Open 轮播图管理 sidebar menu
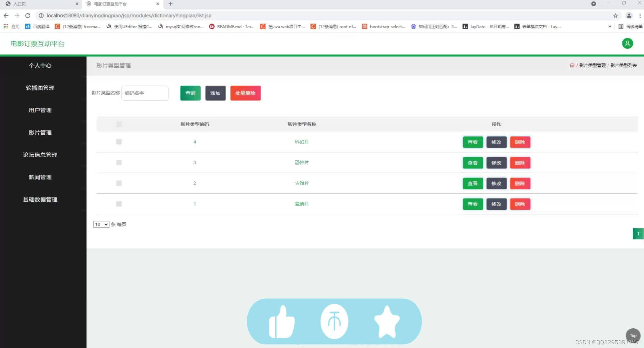The image size is (644, 348). tap(40, 88)
